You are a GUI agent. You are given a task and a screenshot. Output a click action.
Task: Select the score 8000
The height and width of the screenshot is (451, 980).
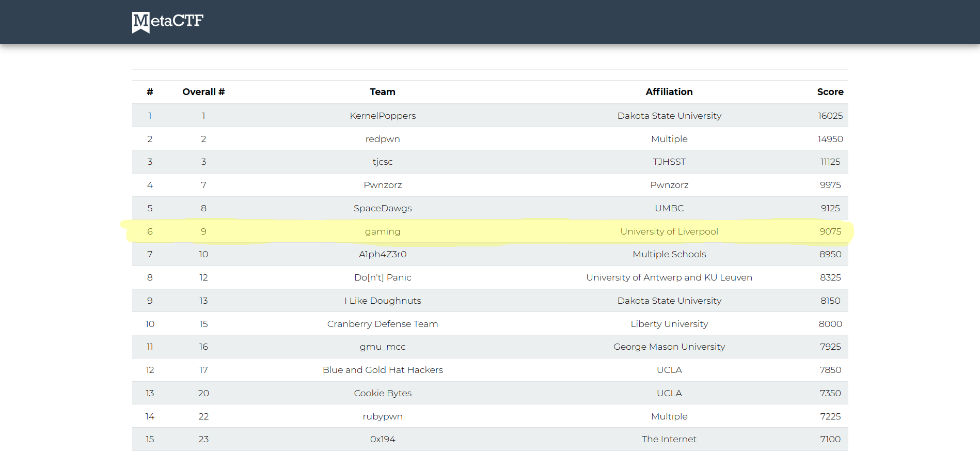pos(830,324)
